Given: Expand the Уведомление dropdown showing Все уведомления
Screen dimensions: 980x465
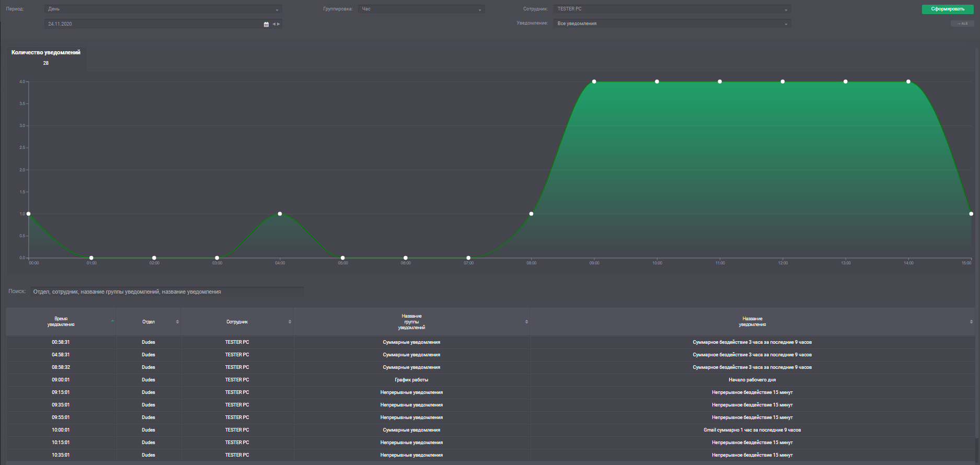Looking at the screenshot, I should pos(672,24).
